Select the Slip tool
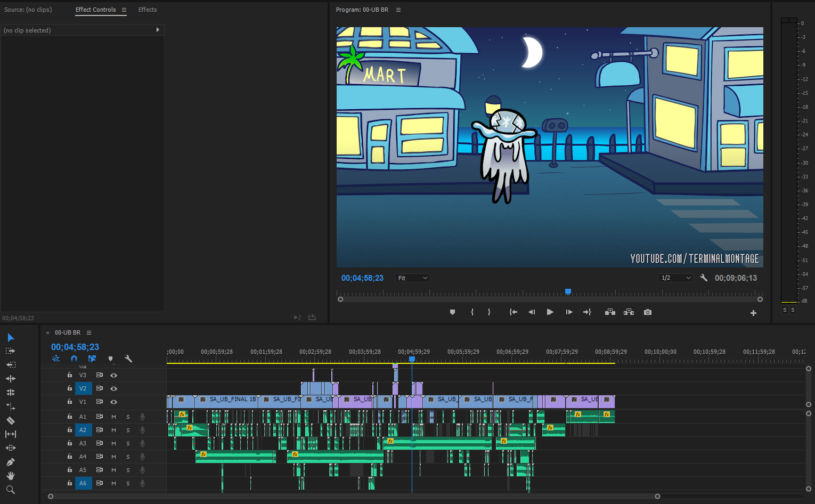Viewport: 815px width, 504px height. pyautogui.click(x=11, y=434)
